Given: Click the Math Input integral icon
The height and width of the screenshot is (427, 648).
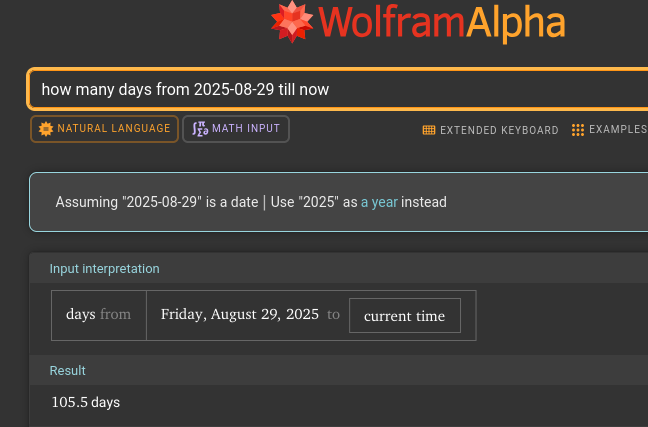Looking at the screenshot, I should [198, 129].
